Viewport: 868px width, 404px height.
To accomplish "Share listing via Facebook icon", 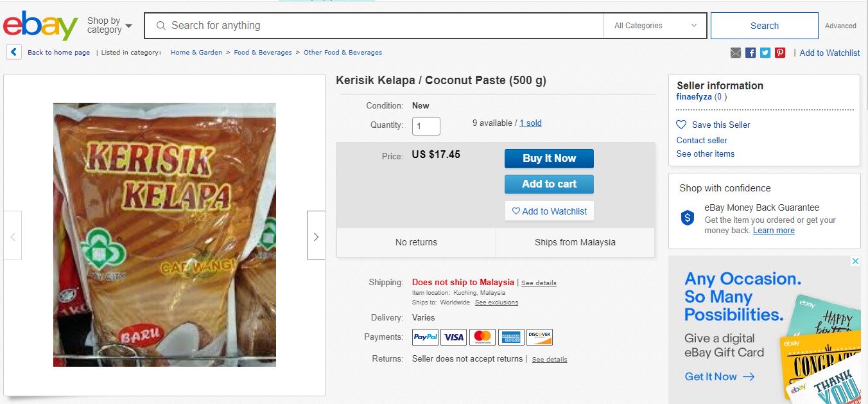I will (x=751, y=53).
